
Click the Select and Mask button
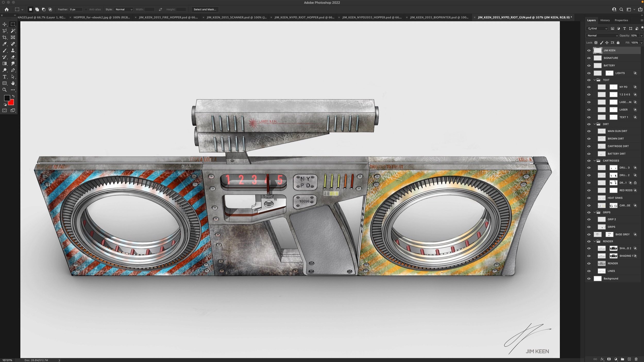click(x=205, y=10)
